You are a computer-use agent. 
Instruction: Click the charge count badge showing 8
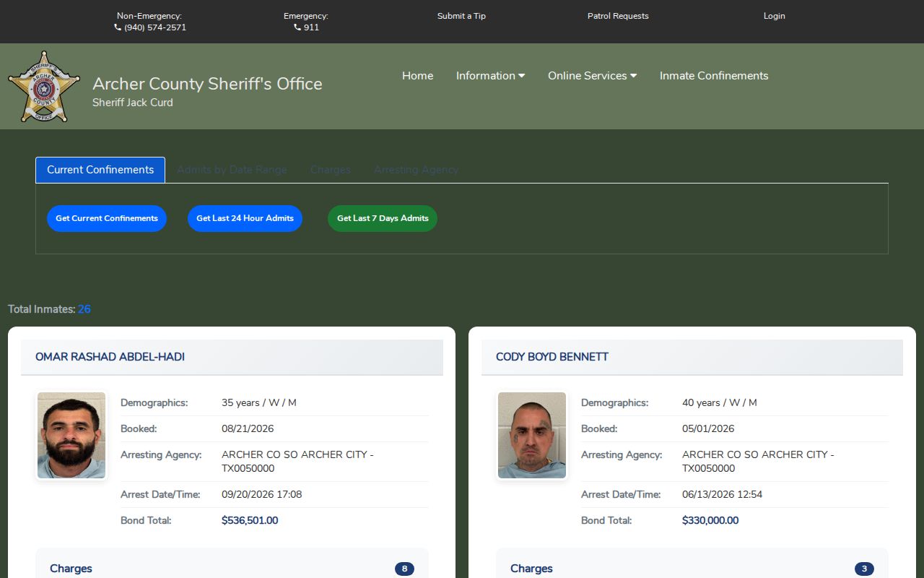point(404,569)
